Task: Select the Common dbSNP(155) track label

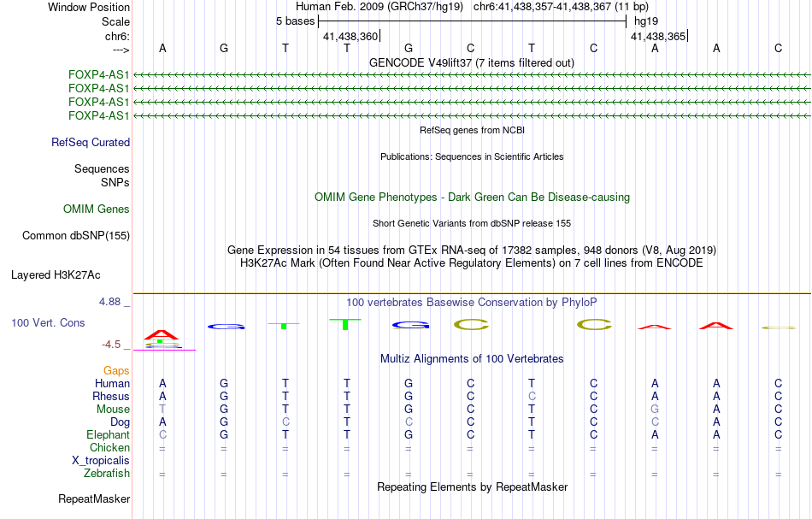Action: click(76, 236)
